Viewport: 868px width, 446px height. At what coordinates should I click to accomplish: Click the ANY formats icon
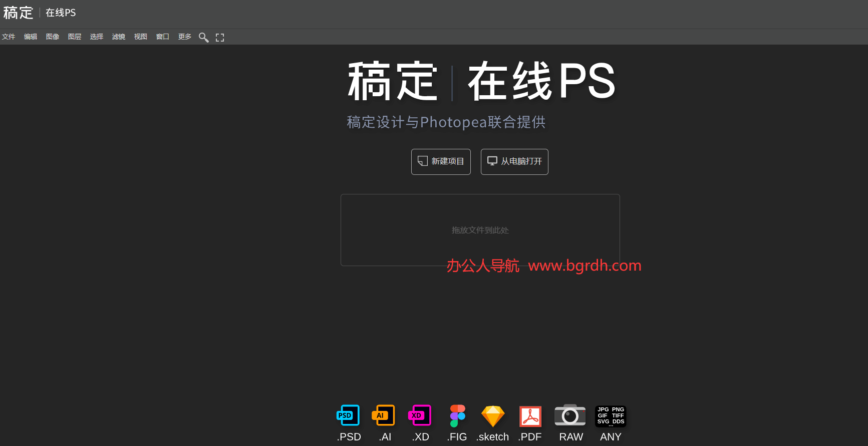(x=611, y=416)
